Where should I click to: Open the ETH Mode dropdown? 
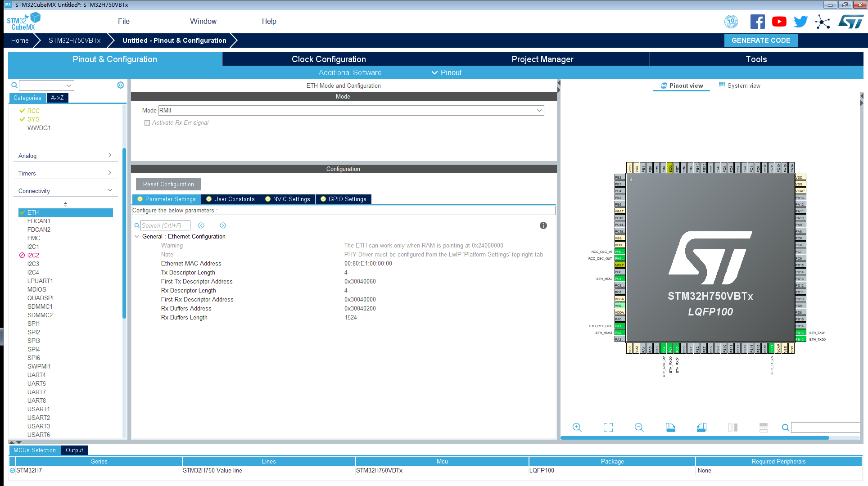pos(539,110)
